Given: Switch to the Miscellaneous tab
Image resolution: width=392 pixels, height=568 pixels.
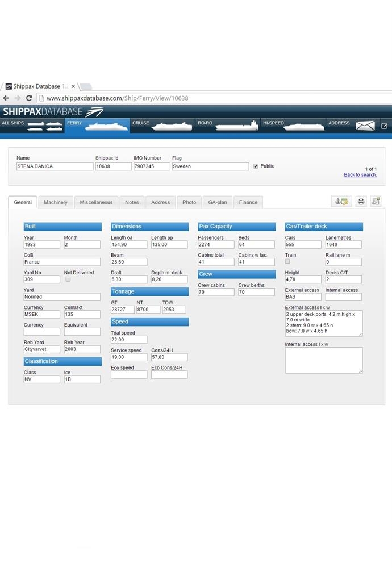Looking at the screenshot, I should (x=96, y=202).
